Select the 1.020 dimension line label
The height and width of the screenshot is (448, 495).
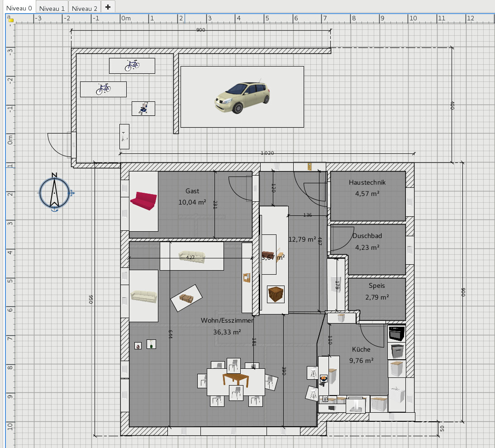coord(267,153)
